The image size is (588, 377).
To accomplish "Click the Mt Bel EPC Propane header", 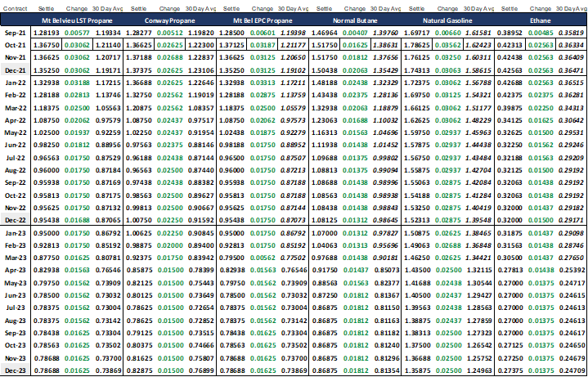I will [263, 20].
